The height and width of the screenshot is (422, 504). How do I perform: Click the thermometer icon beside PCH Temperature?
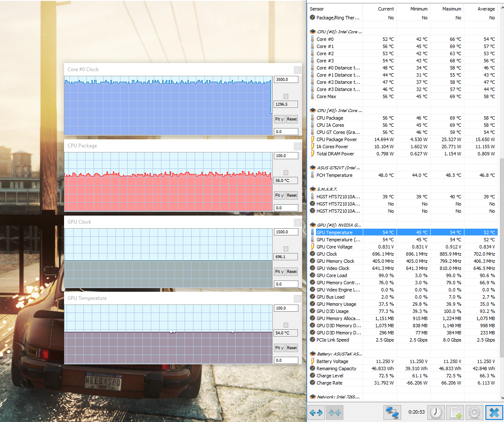coord(312,175)
